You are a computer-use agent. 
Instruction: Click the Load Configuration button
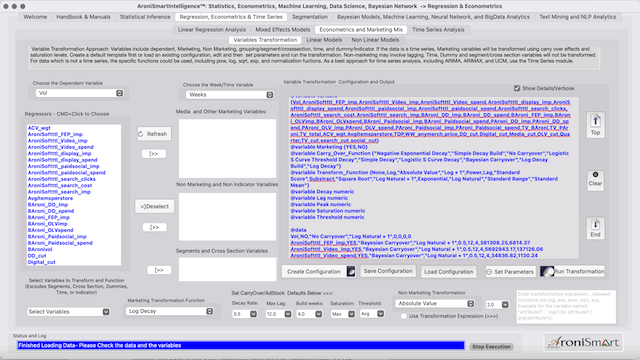pos(449,272)
